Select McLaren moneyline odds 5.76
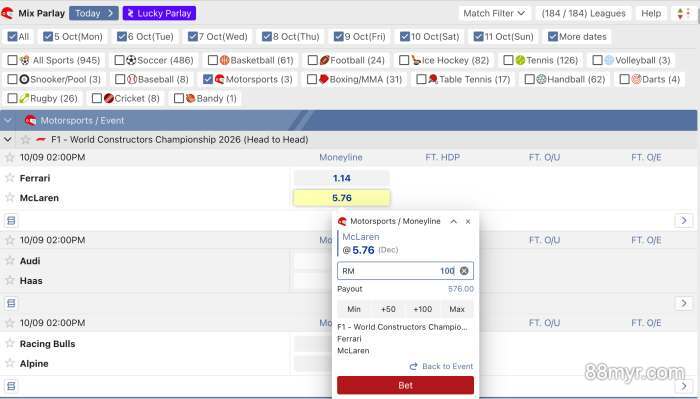 click(342, 198)
